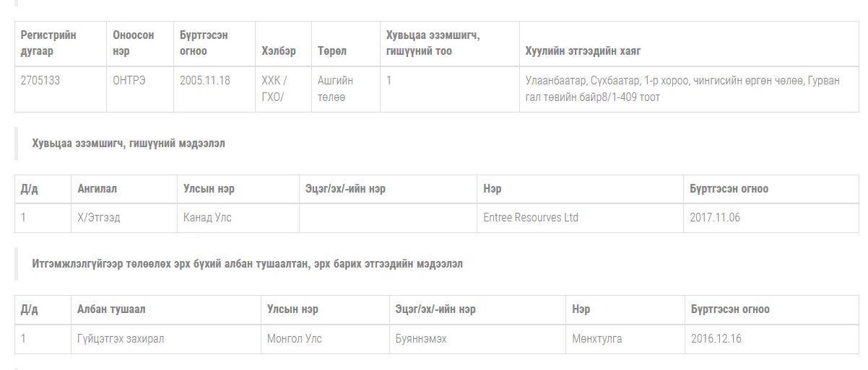Click the Хэлбэр column header
Image resolution: width=868 pixels, height=370 pixels.
click(x=279, y=51)
